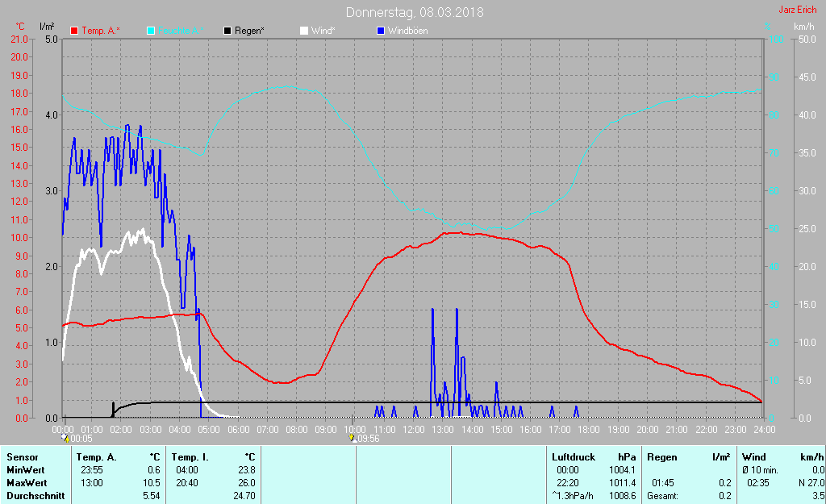Click the '10.5' maximum temperature value
This screenshot has width=826, height=504.
pos(151,482)
